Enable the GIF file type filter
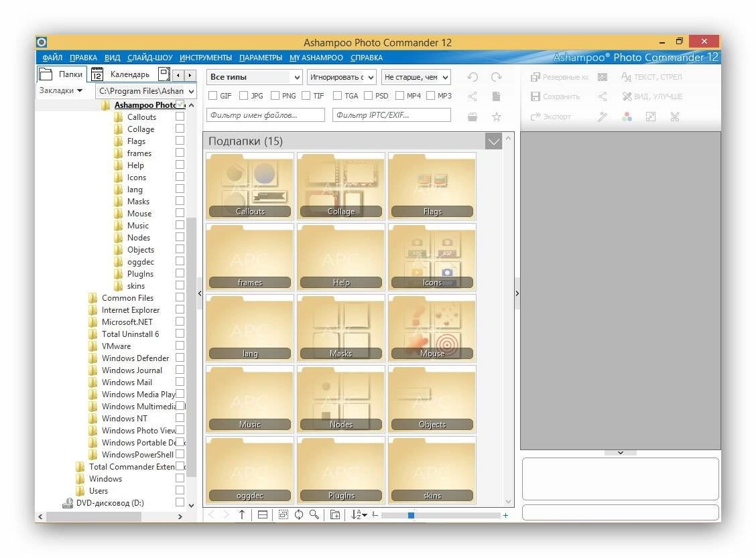 [212, 96]
